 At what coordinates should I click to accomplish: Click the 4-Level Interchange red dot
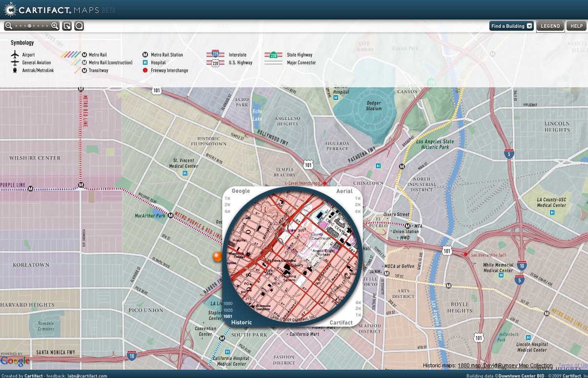point(325,183)
